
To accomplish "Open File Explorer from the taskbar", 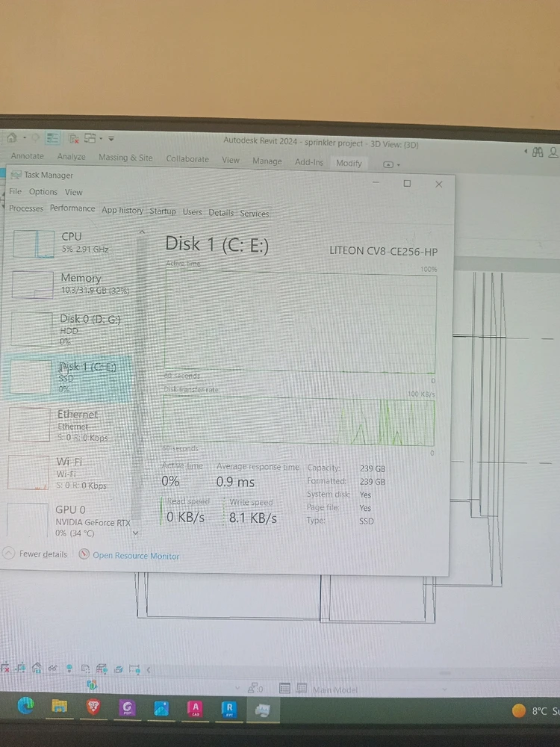I will [x=59, y=706].
